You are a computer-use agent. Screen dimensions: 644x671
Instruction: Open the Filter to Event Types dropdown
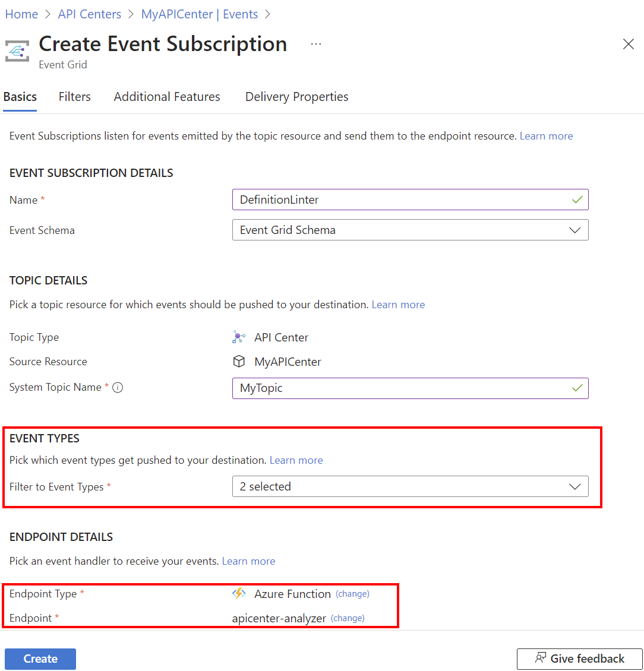(410, 486)
